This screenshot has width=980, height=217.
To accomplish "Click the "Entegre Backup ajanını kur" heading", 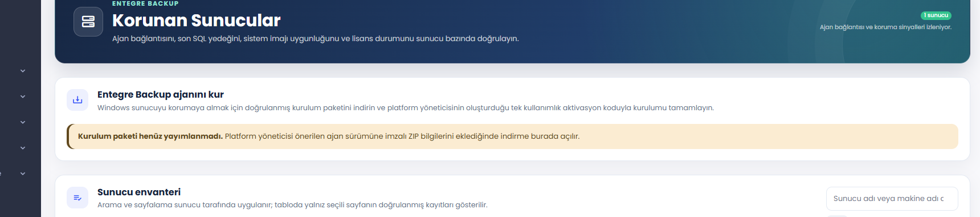I will tap(161, 95).
